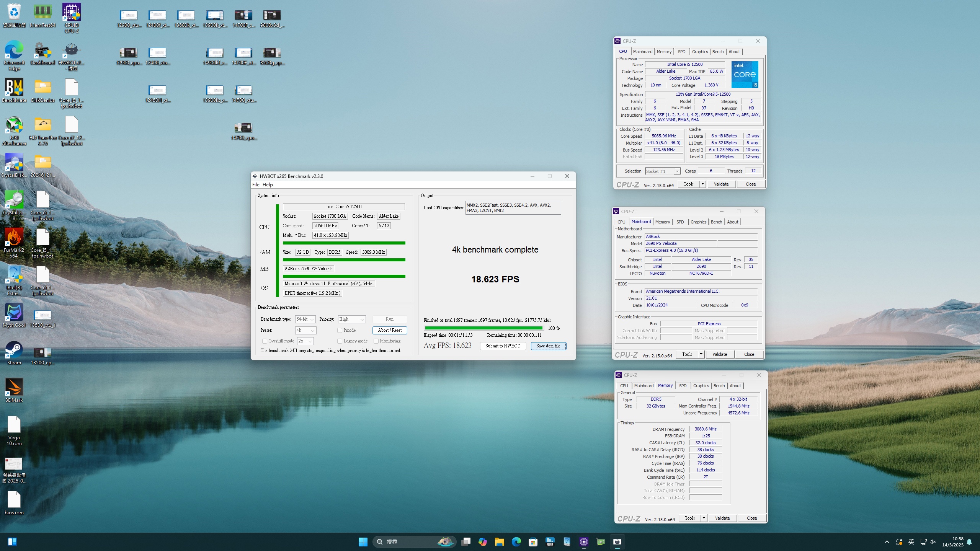
Task: Select the DiskGenius folder icon
Action: point(42,91)
